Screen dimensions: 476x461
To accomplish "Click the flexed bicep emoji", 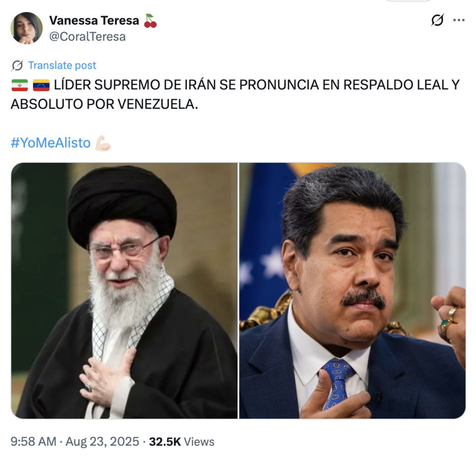I will click(x=103, y=143).
